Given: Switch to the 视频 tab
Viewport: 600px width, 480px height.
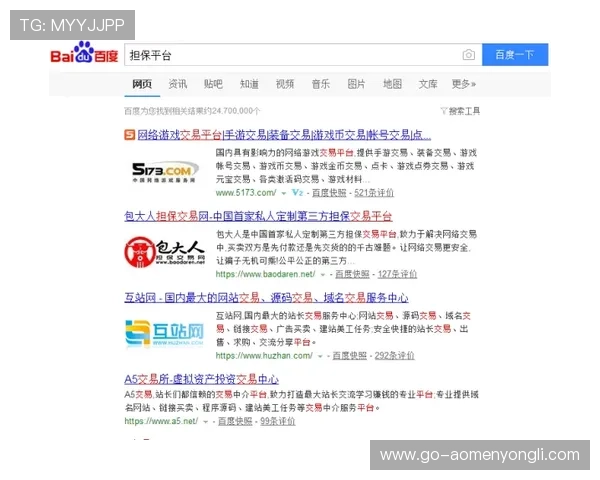Looking at the screenshot, I should coord(285,84).
